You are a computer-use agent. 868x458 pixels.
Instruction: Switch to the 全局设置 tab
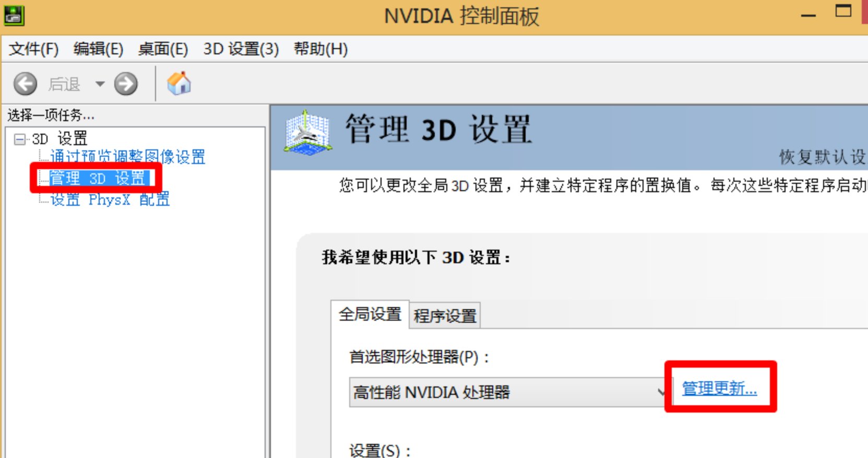[370, 314]
